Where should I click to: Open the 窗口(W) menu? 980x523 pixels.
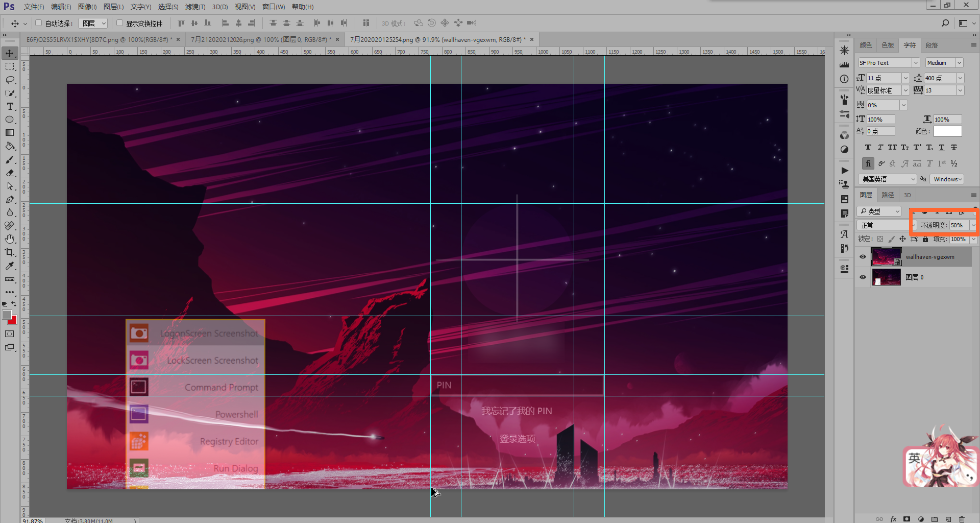pos(274,7)
